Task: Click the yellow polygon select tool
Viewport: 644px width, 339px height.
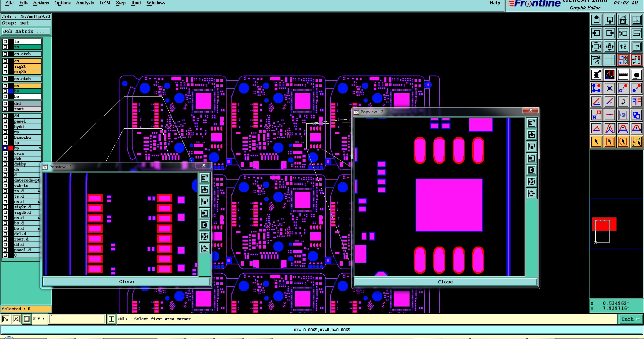Action: [x=623, y=142]
